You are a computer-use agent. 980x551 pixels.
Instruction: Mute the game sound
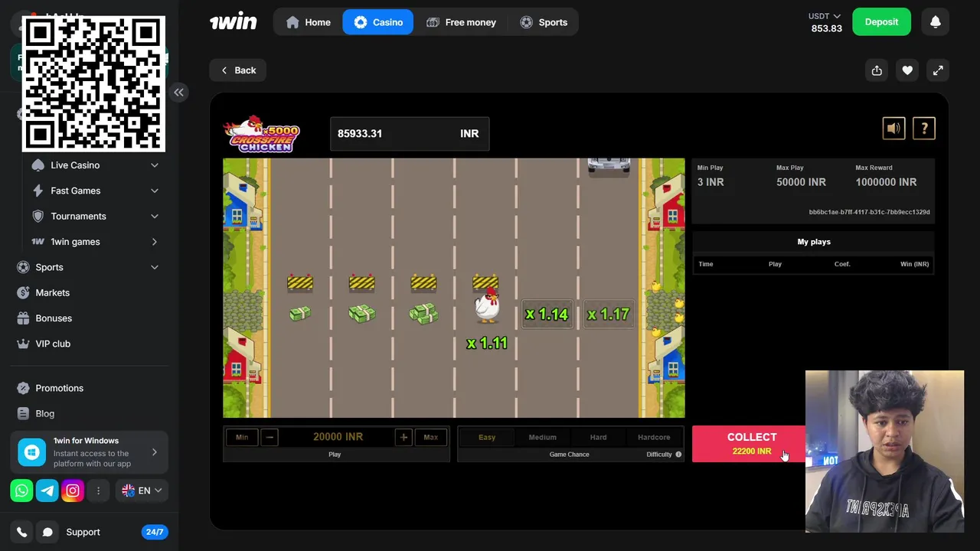coord(893,129)
